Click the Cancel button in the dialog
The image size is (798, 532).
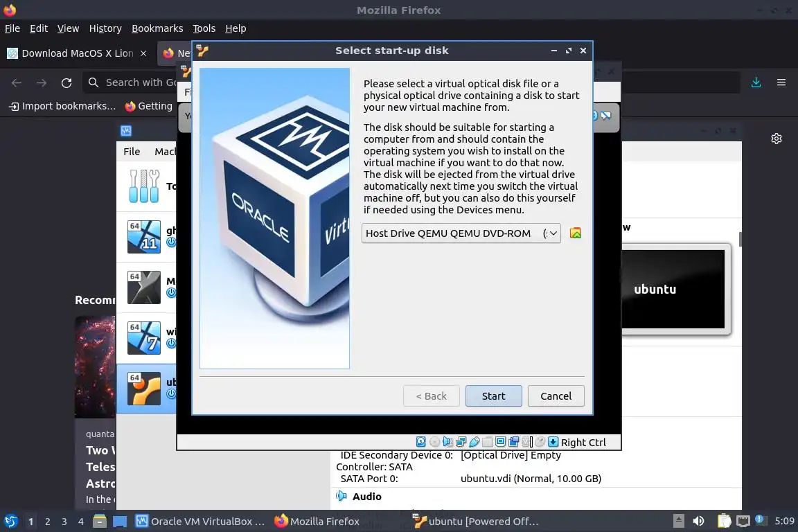pyautogui.click(x=556, y=396)
